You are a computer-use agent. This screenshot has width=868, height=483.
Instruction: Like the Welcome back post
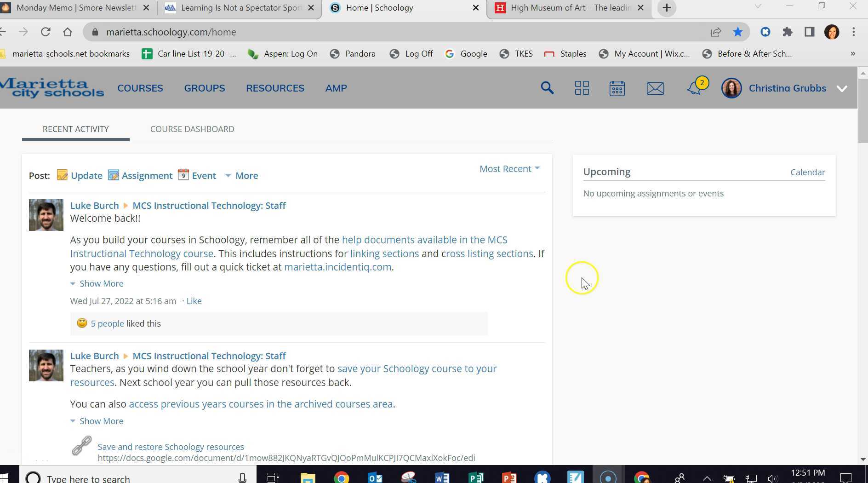tap(194, 301)
